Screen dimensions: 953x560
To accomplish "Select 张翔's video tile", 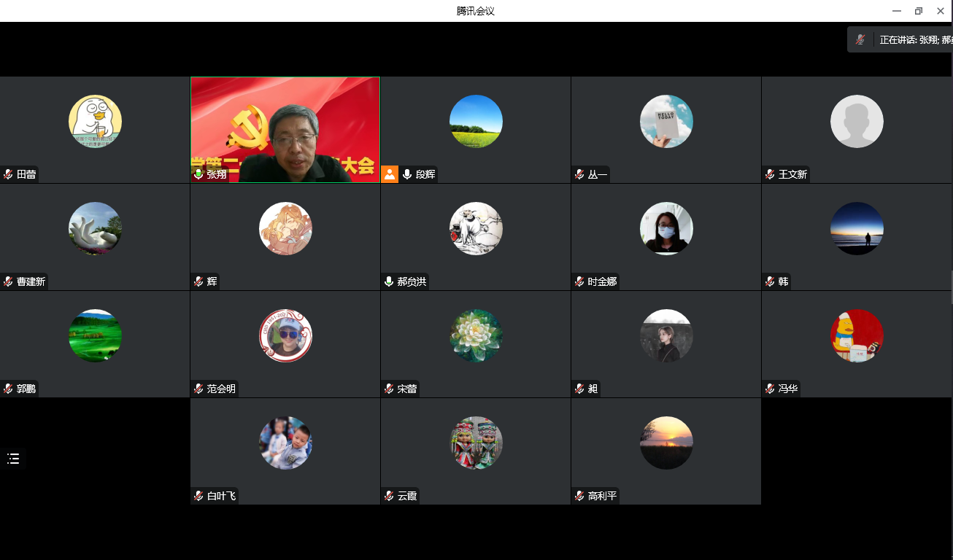I will click(x=285, y=129).
